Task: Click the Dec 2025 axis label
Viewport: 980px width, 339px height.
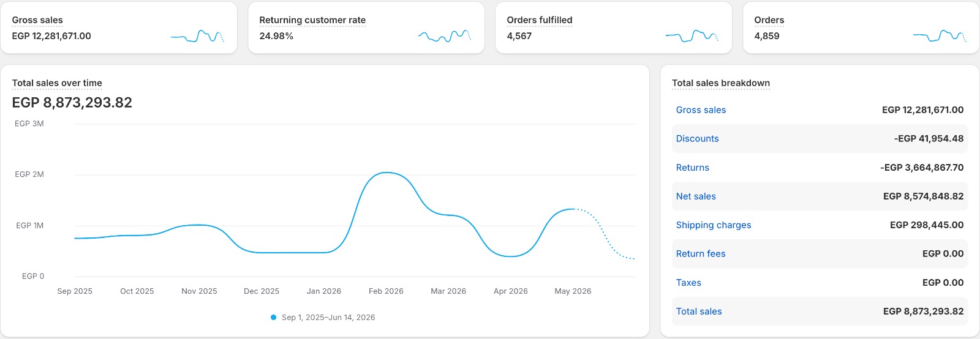Action: point(262,291)
